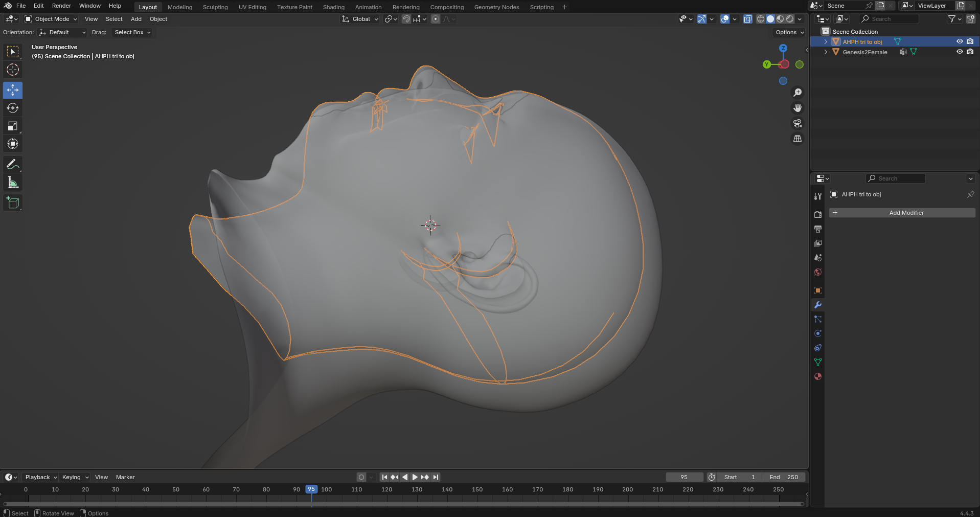Select the Rotate tool in toolbar
Image resolution: width=980 pixels, height=517 pixels.
point(13,108)
